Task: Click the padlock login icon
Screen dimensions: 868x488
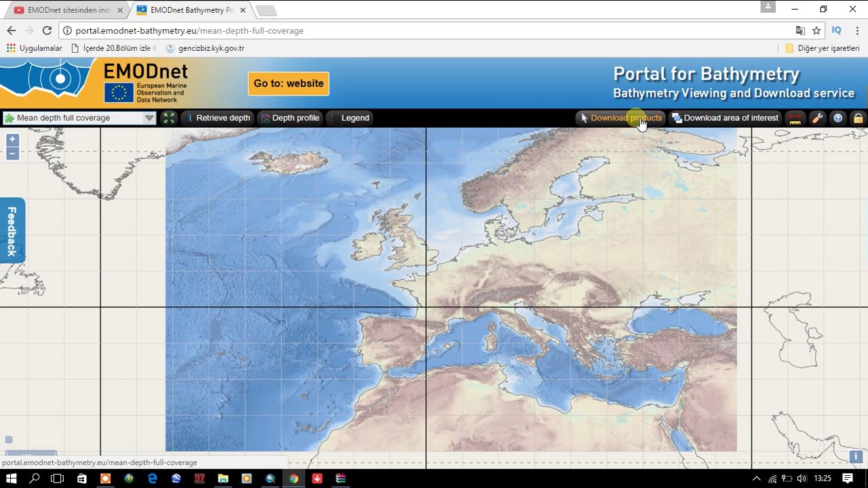Action: [858, 118]
